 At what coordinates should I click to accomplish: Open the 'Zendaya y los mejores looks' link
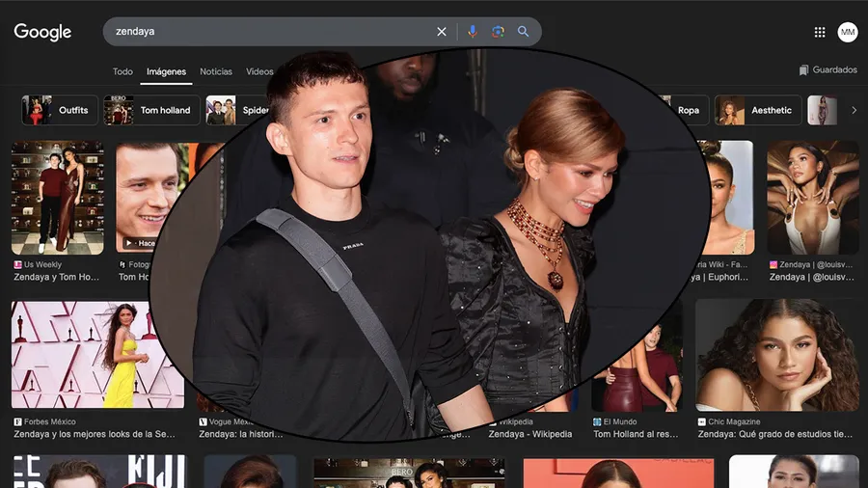click(x=95, y=434)
